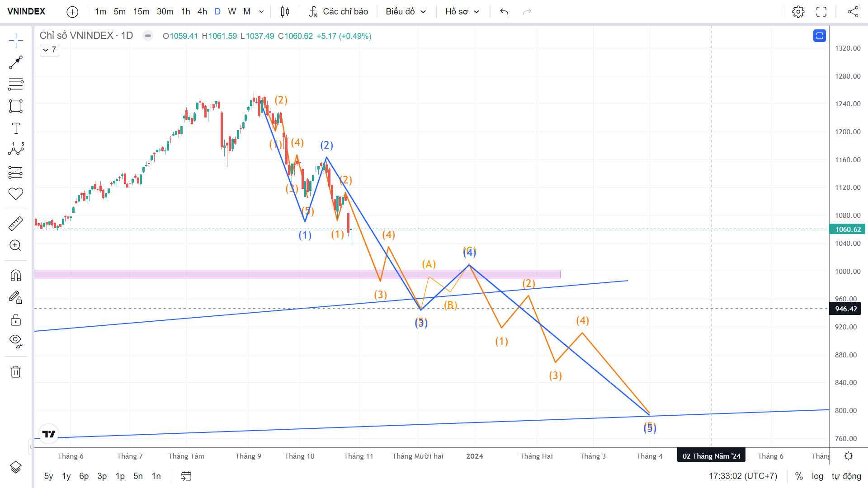
Task: Set date range to 1y
Action: pos(66,476)
